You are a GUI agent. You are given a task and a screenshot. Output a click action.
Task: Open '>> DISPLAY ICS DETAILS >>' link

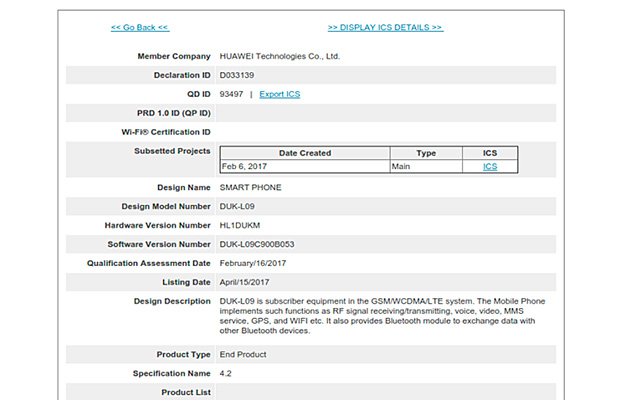(x=385, y=28)
